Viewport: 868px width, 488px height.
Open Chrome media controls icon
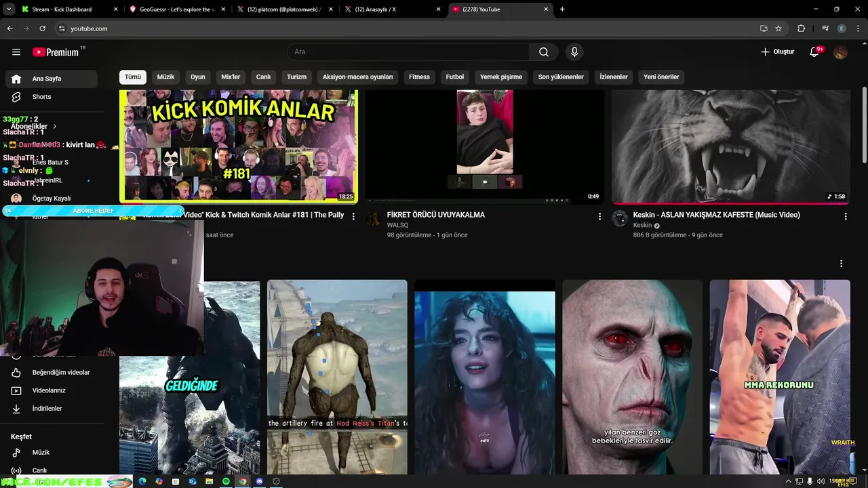pyautogui.click(x=825, y=28)
